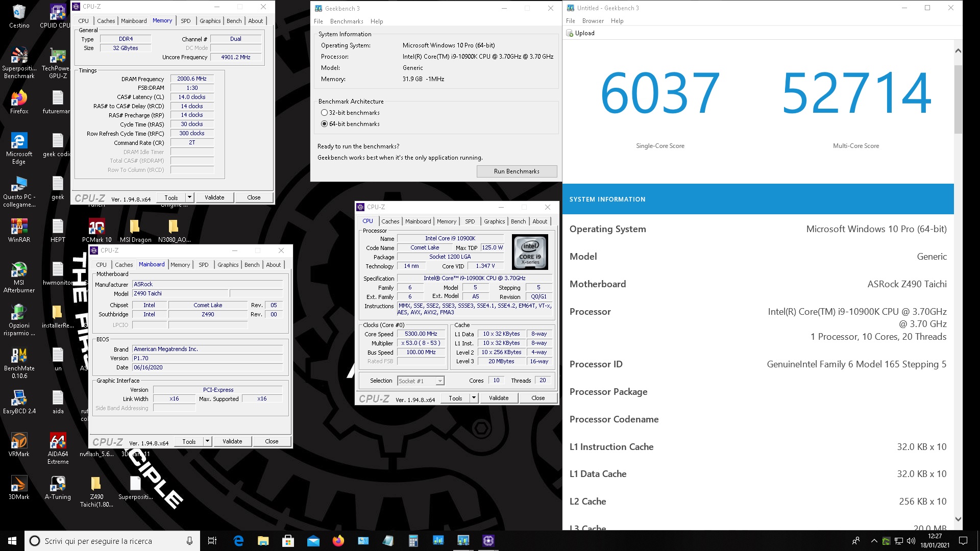Image resolution: width=980 pixels, height=551 pixels.
Task: Open BenchMate 0.10.6 desktop icon
Action: [x=19, y=363]
